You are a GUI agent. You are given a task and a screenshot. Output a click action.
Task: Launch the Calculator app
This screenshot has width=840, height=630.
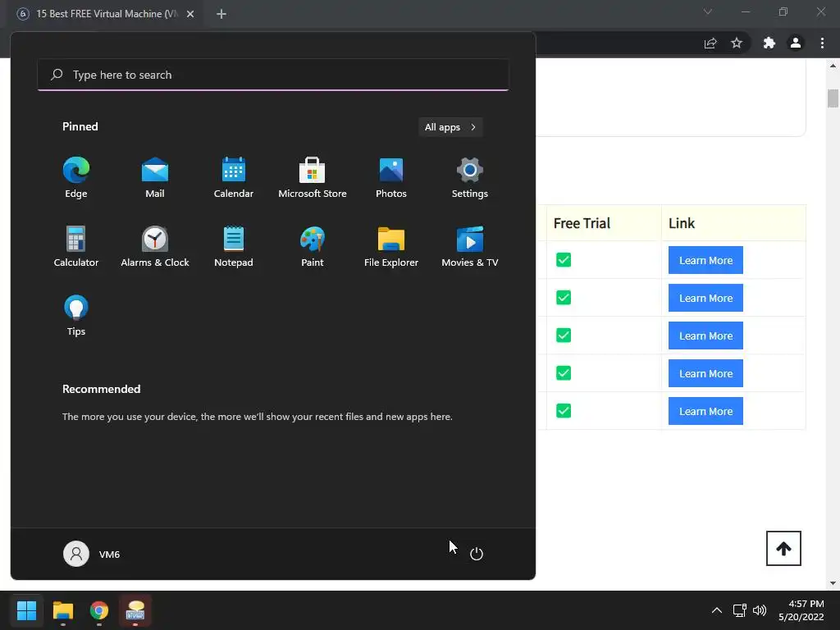click(76, 247)
